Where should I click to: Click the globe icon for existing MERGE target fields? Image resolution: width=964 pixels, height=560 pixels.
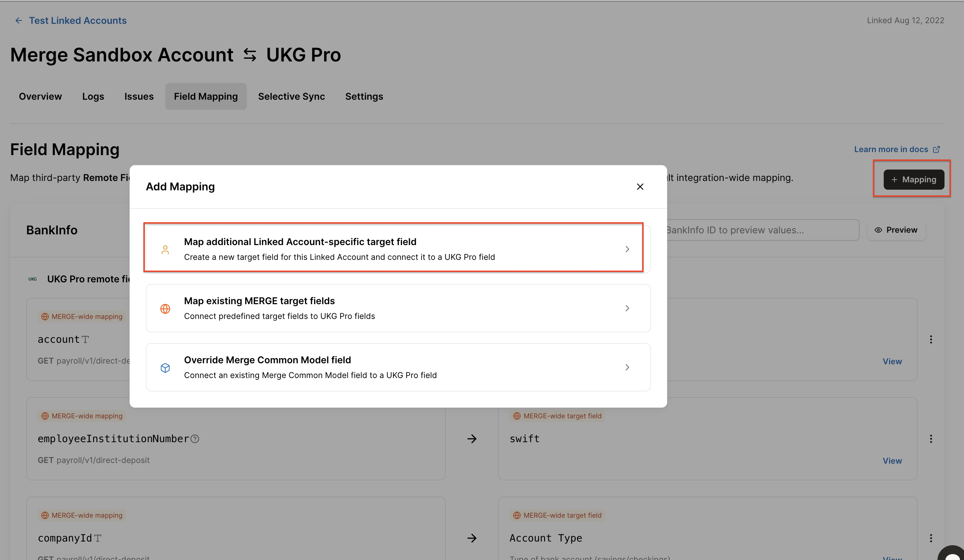point(165,309)
